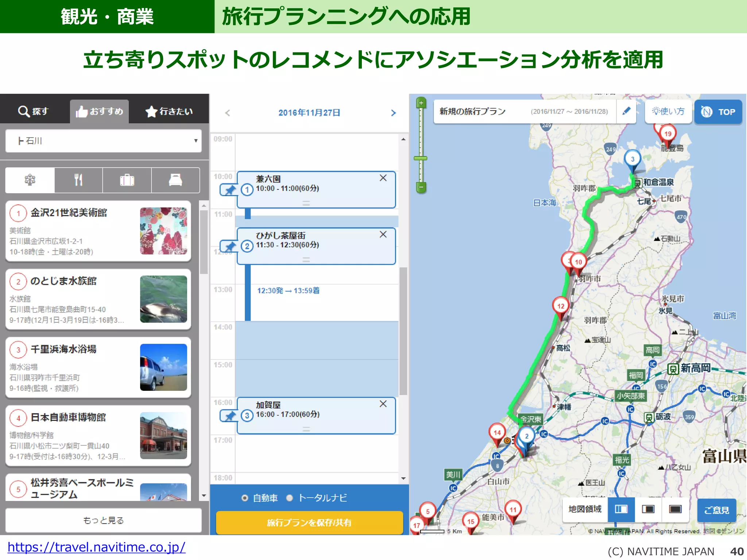Open the 日本自動車博物館 spot card
Viewport: 747px width, 560px height.
98,436
